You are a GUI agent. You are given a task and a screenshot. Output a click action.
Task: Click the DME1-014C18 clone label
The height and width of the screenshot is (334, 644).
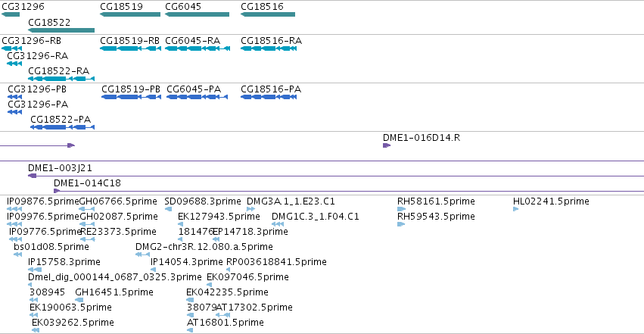coord(88,183)
